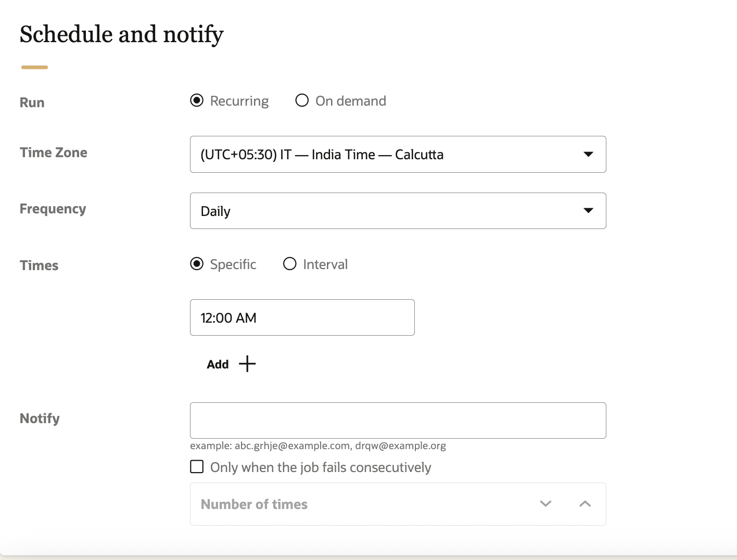737x560 pixels.
Task: Click the Frequency label
Action: 53,209
